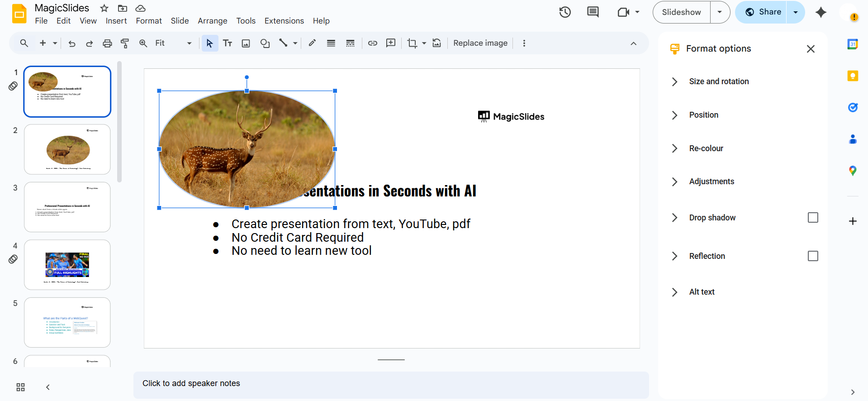The image size is (868, 401).
Task: Expand the Size and rotation section
Action: pyautogui.click(x=718, y=81)
